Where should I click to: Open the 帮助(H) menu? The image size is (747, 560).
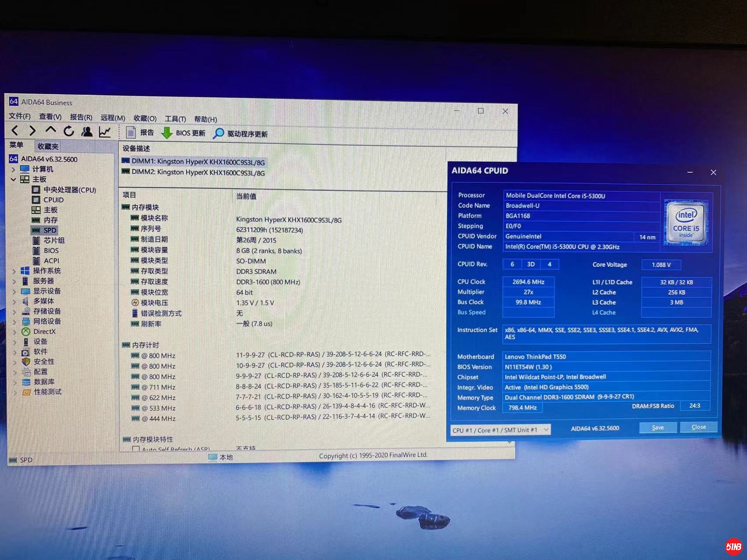(205, 119)
